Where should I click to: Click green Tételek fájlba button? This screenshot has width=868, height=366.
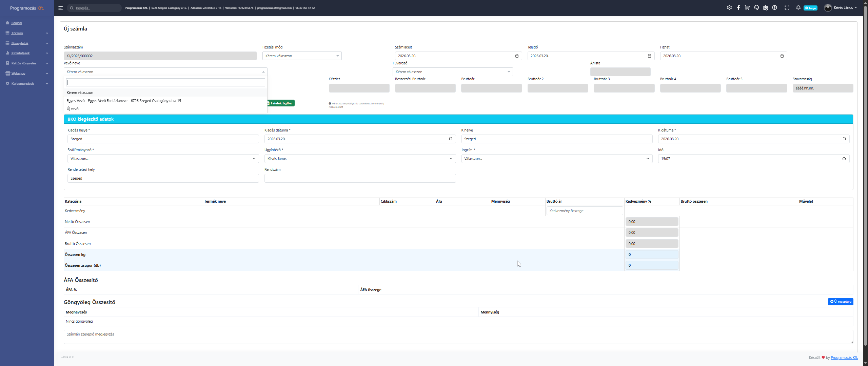[x=281, y=103]
